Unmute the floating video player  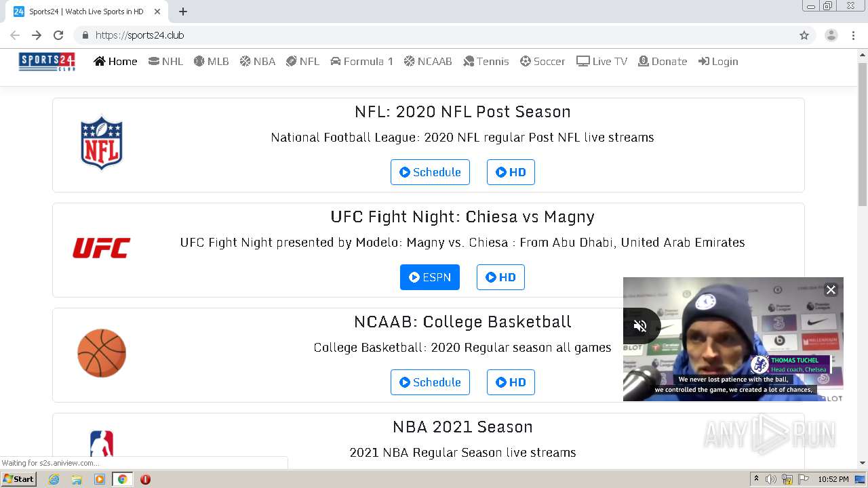[x=640, y=326]
